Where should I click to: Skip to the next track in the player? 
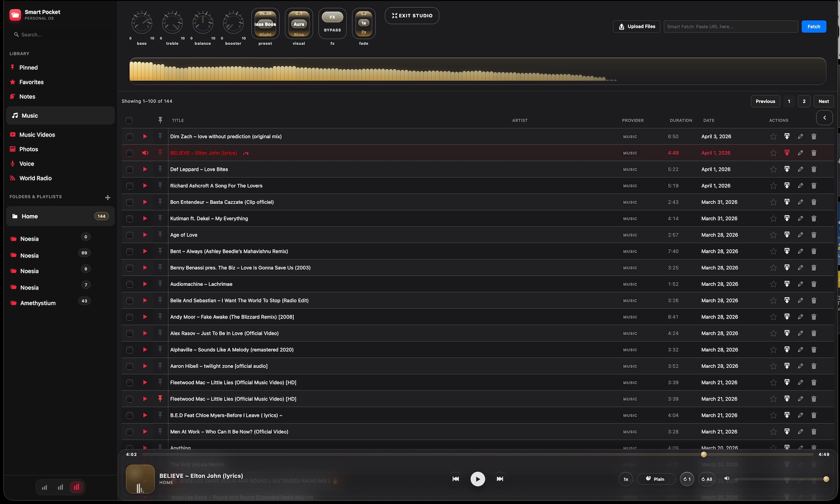(x=500, y=479)
